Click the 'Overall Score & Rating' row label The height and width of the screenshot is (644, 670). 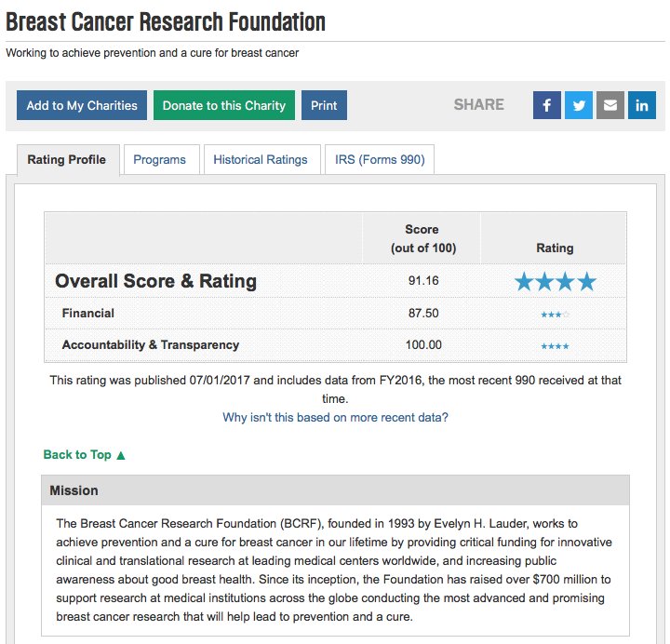click(155, 281)
